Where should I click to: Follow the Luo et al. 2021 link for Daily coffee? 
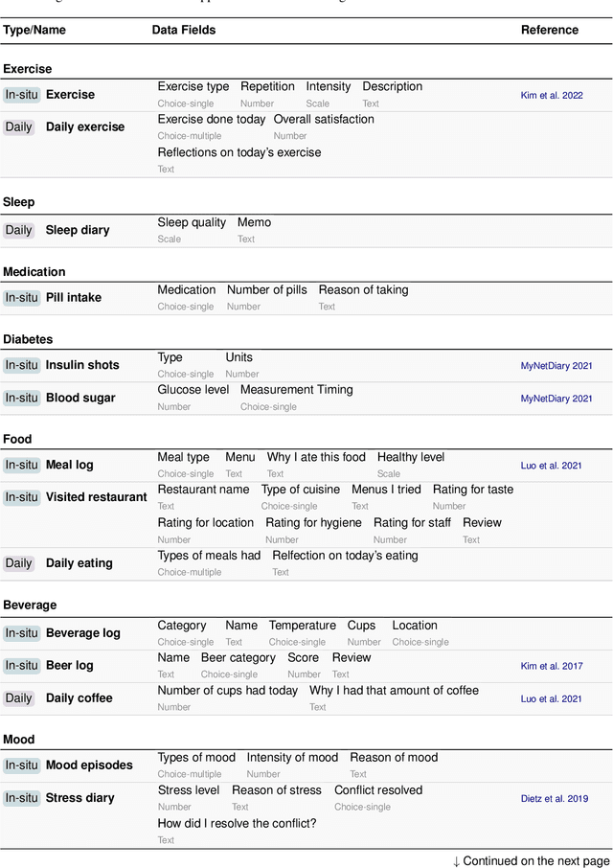tap(551, 699)
